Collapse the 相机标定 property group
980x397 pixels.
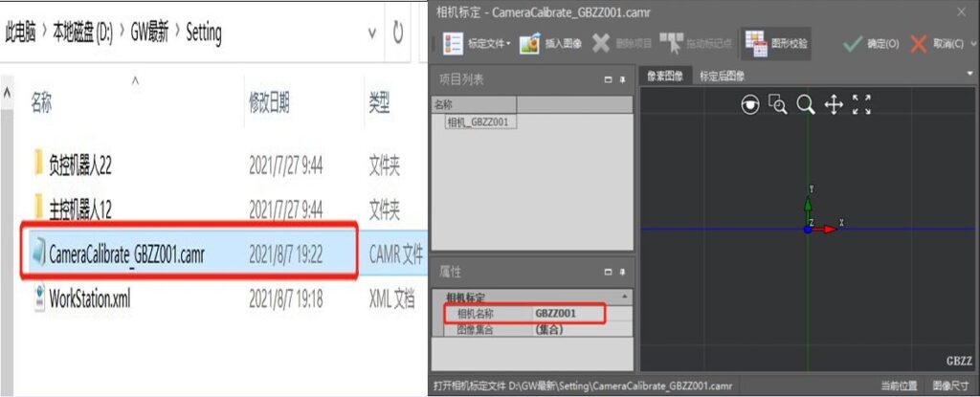click(x=625, y=298)
